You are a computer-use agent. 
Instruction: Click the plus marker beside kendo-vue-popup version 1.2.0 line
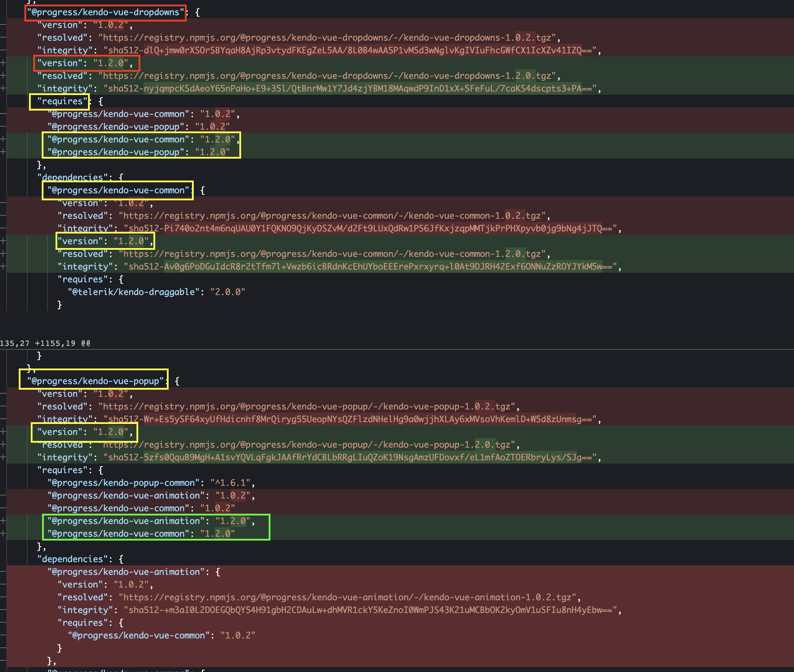tap(3, 432)
